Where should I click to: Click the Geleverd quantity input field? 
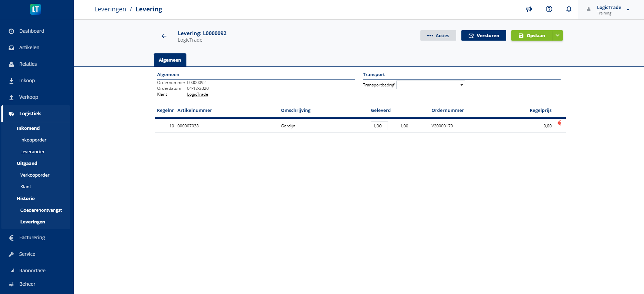click(379, 126)
